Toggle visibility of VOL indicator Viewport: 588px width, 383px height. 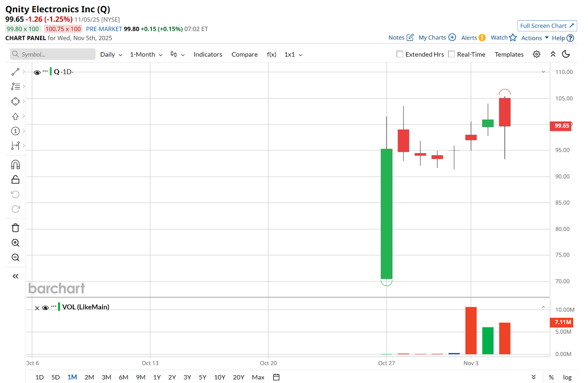46,308
